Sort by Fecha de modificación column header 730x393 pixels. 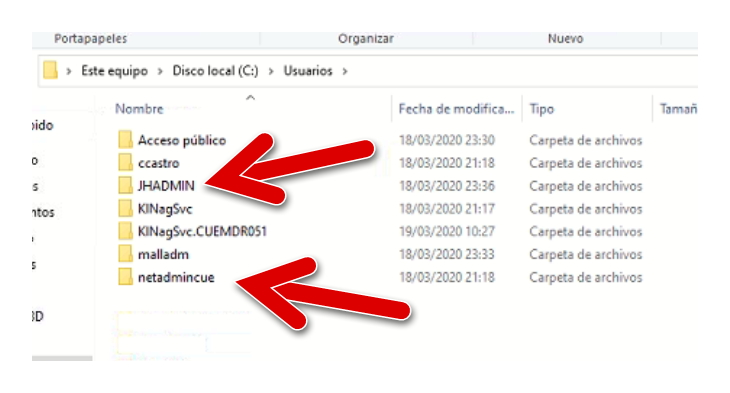[456, 109]
